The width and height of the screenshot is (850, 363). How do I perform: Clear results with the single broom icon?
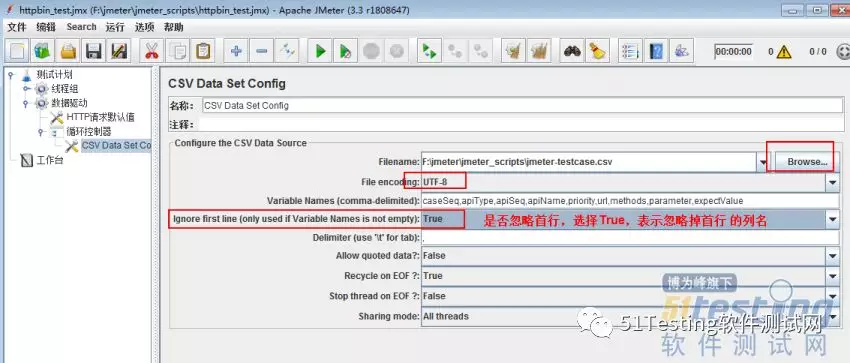513,51
